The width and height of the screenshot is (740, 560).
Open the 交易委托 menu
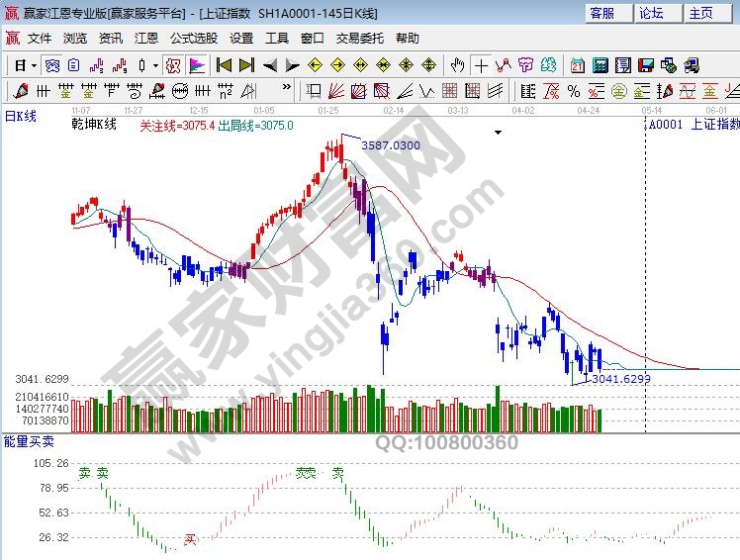point(361,38)
